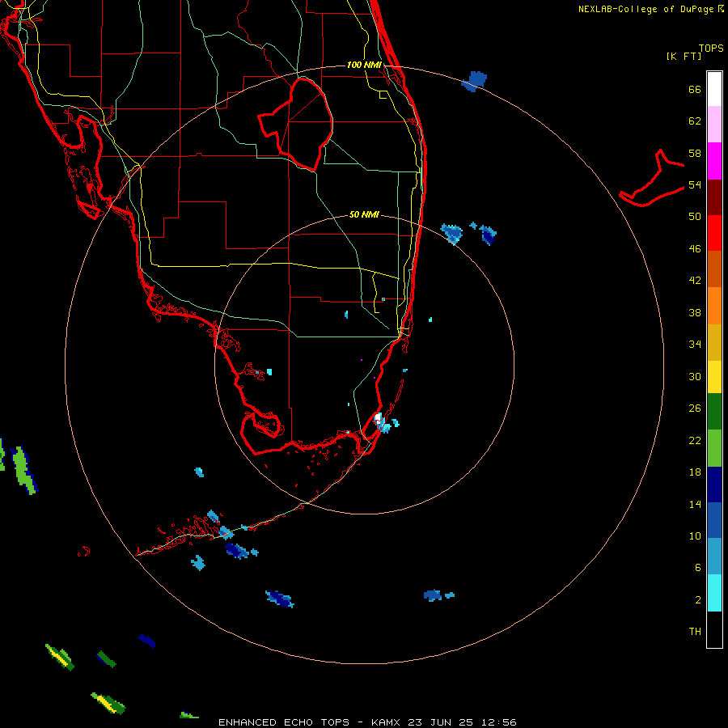
Task: Click the "14" legend value
Action: (x=695, y=504)
